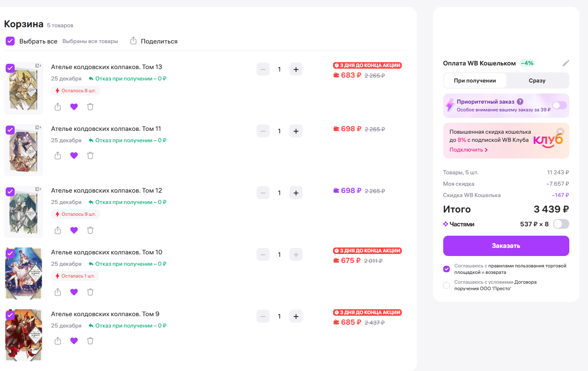The height and width of the screenshot is (371, 588).
Task: Open priority order help question mark
Action: click(520, 102)
